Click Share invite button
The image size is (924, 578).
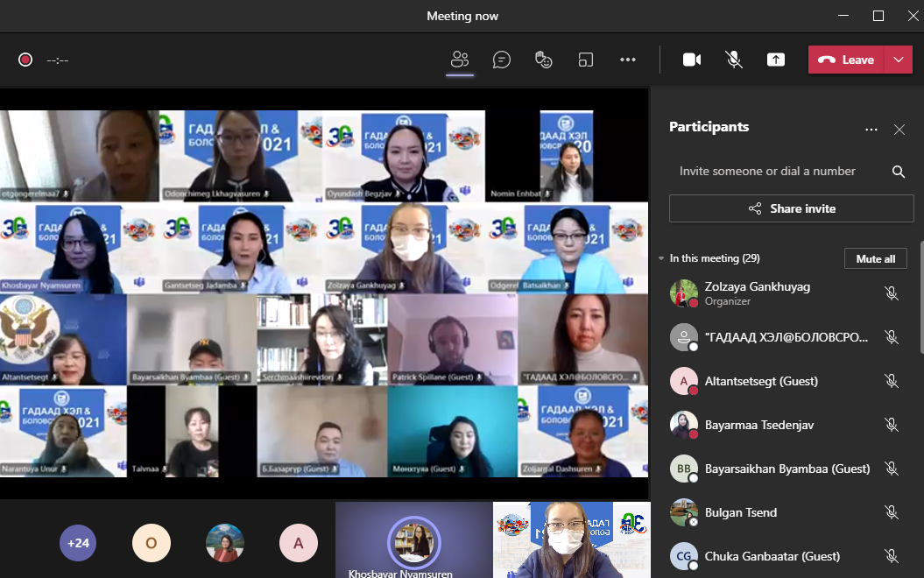[792, 208]
